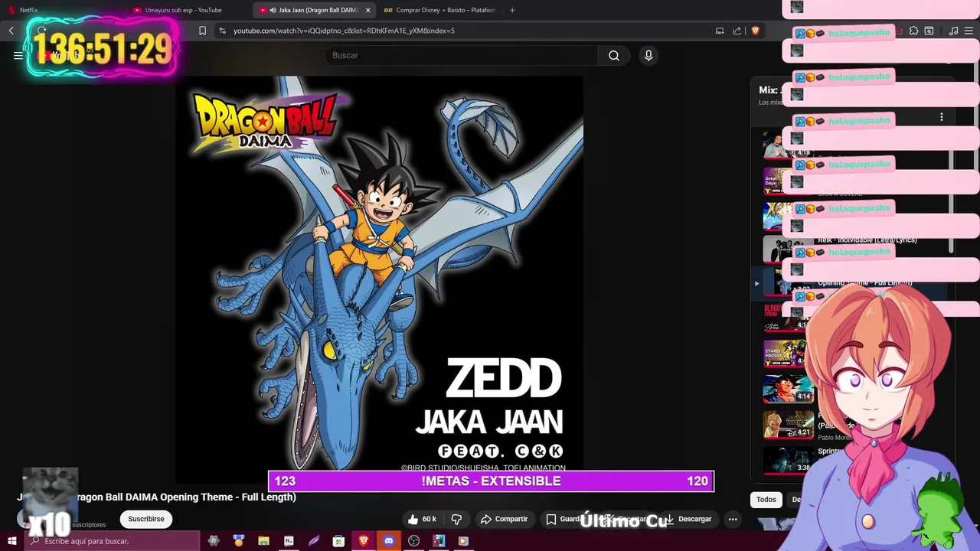980x551 pixels.
Task: Click the share page icon in address bar
Action: pyautogui.click(x=737, y=31)
